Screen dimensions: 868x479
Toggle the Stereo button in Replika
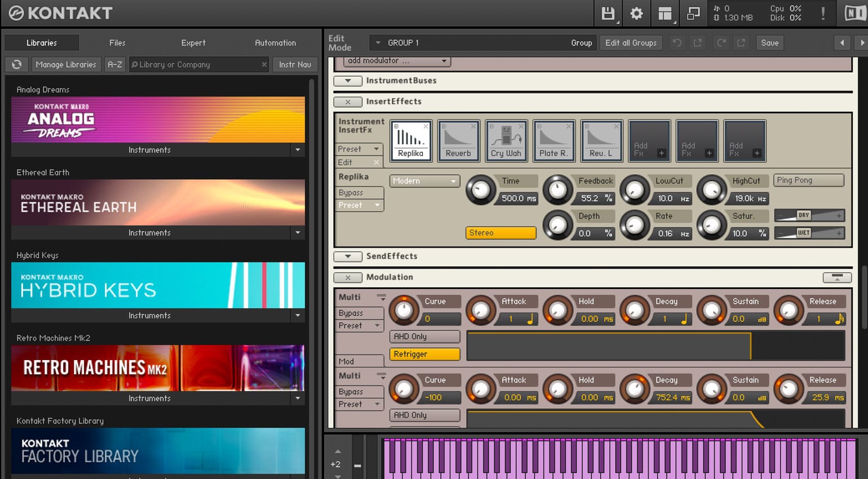click(x=501, y=233)
